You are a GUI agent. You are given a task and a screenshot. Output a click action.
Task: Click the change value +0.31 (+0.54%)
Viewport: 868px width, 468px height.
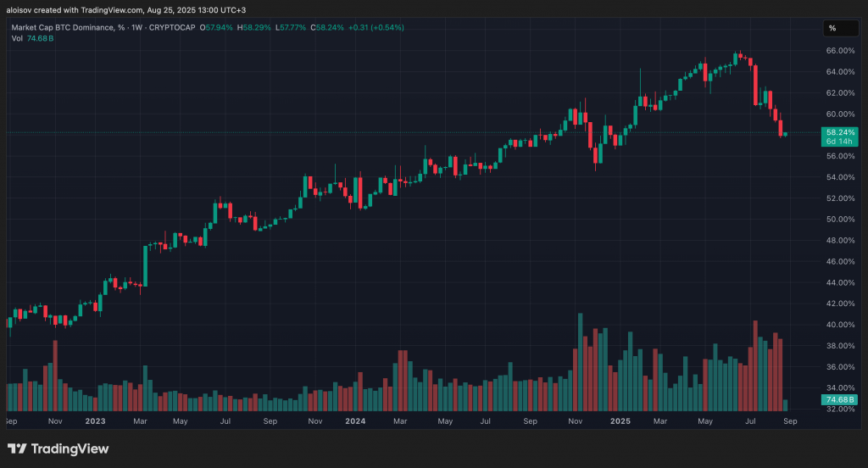(x=376, y=27)
